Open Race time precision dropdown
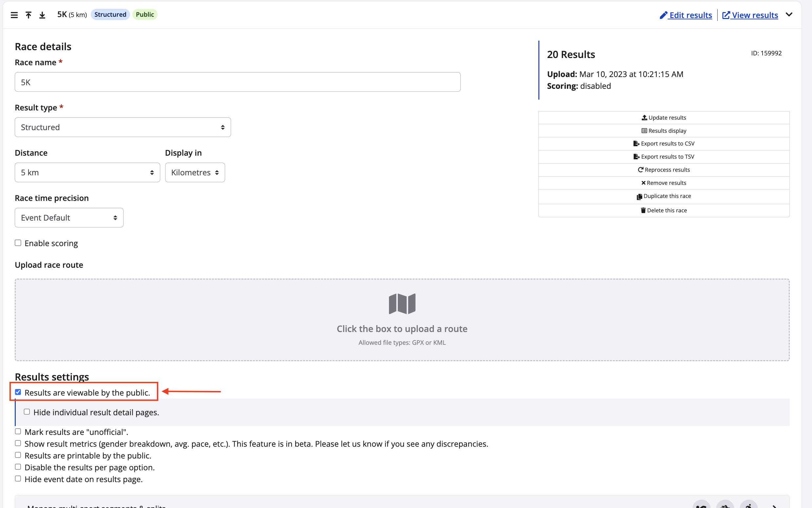The height and width of the screenshot is (508, 812). tap(69, 218)
